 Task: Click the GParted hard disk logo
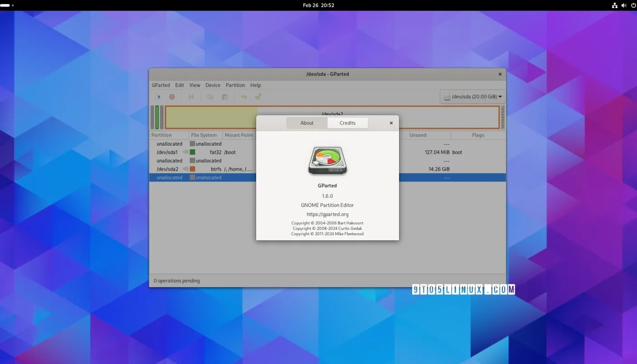point(328,161)
